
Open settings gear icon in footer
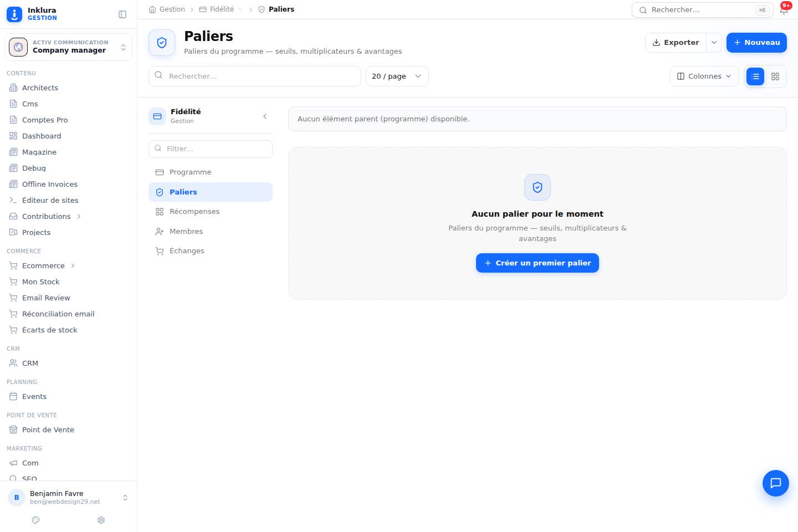point(101,520)
